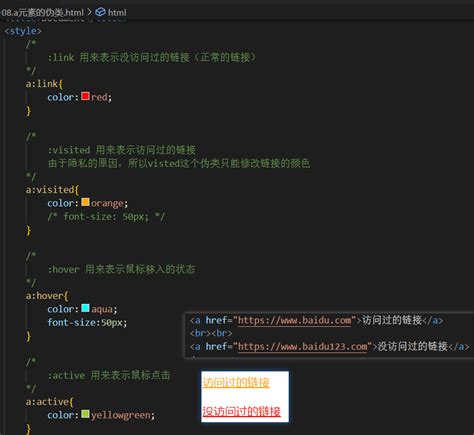The height and width of the screenshot is (435, 474).
Task: Click the 访问过的链接 orange link in preview
Action: coord(236,382)
